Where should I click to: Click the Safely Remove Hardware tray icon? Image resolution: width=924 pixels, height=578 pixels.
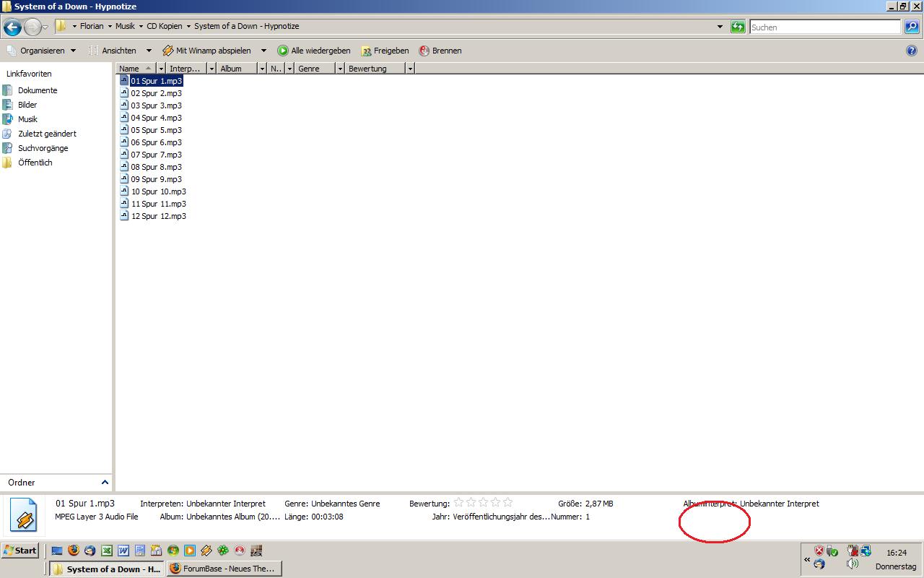coord(832,551)
